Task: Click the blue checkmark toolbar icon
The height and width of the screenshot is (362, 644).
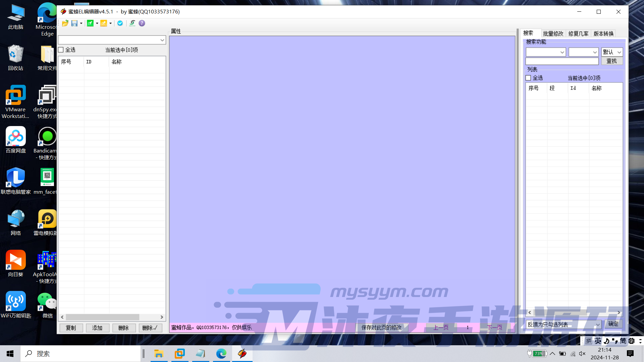Action: pos(120,23)
